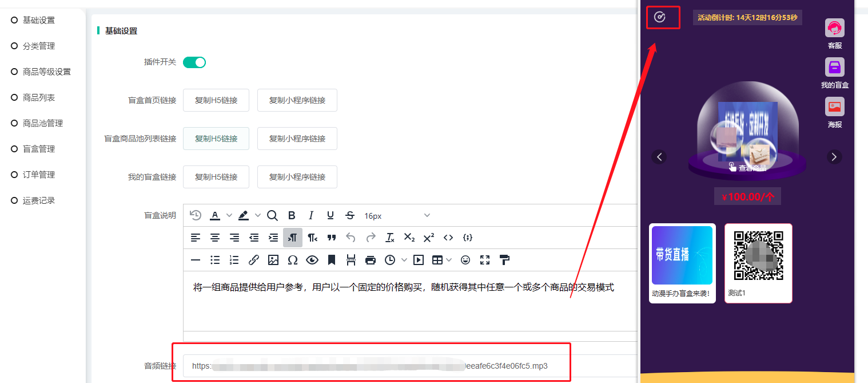
Task: Enter fullscreen mode in the editor
Action: tap(485, 260)
